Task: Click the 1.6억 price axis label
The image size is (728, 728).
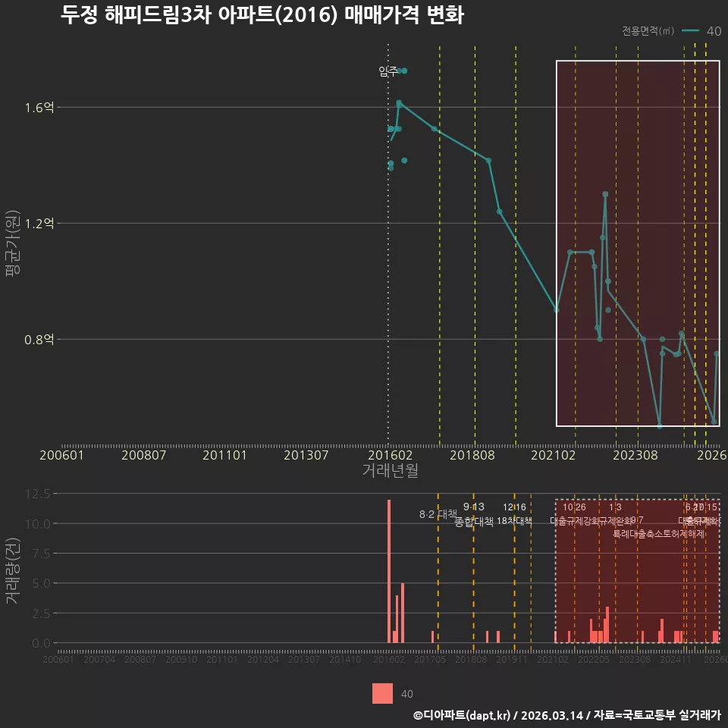Action: [x=39, y=108]
